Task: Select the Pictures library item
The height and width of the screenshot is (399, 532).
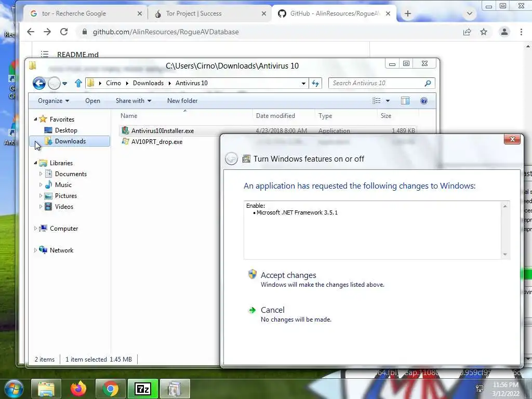Action: click(x=66, y=196)
